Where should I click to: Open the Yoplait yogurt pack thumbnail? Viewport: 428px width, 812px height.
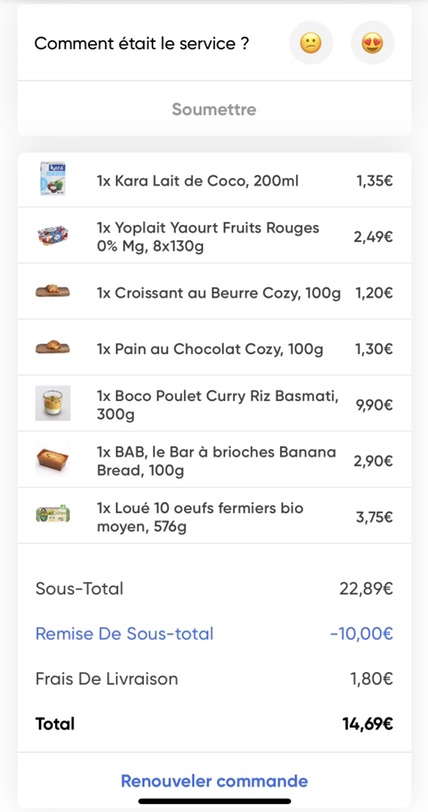click(52, 236)
